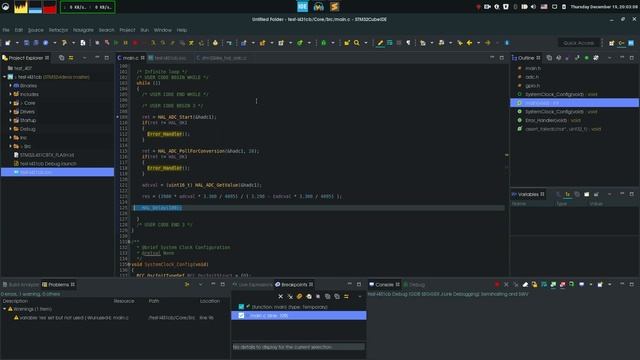Click Collapse All in Project Explorer

[61, 58]
